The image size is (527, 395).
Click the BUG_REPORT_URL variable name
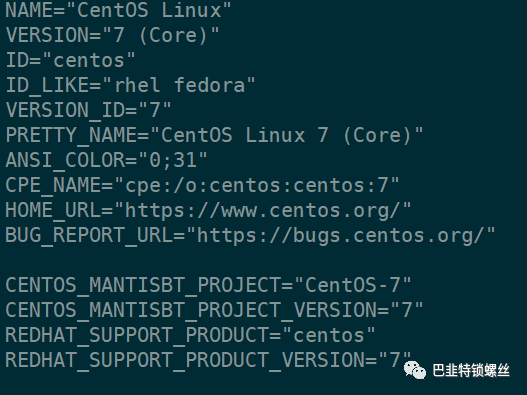[x=89, y=236]
